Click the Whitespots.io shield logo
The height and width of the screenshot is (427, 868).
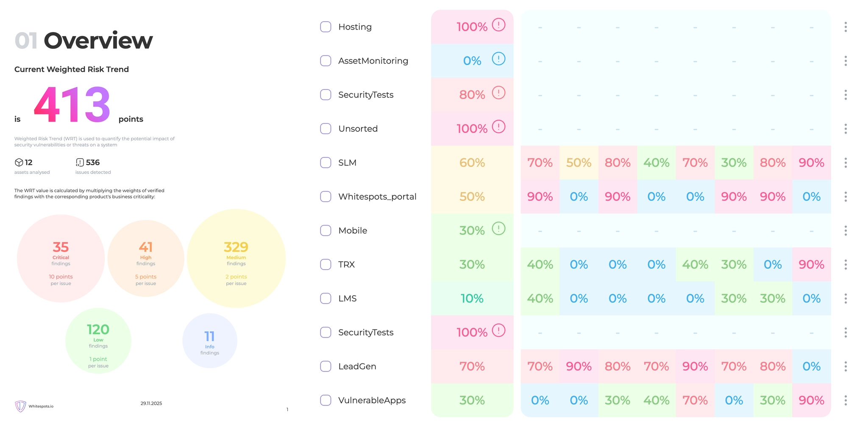click(20, 405)
